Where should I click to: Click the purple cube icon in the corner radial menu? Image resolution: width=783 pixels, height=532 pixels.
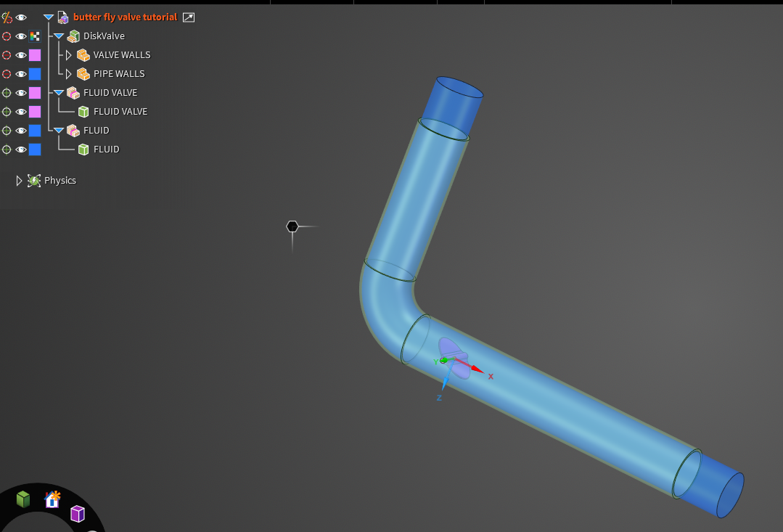pos(78,514)
